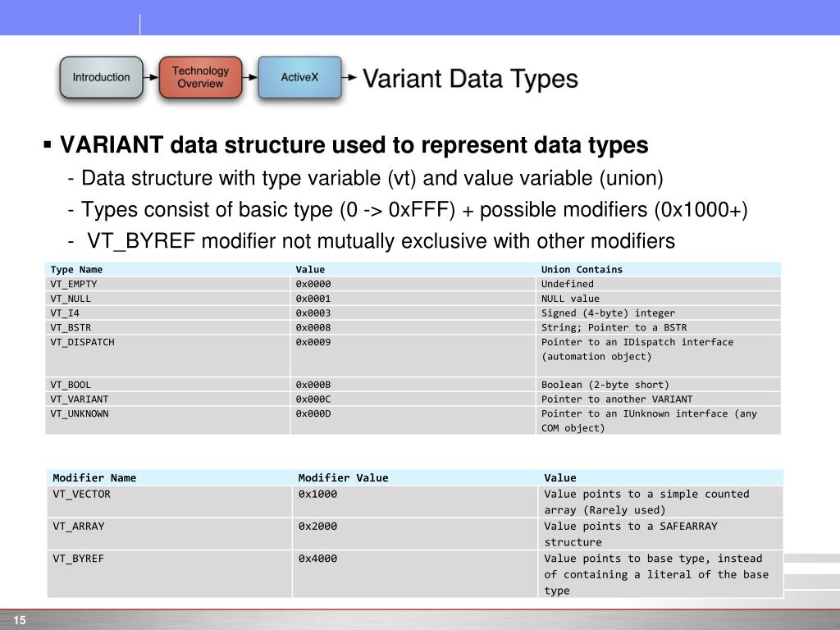
Task: Select the slide title Variant Data Types
Action: click(470, 79)
